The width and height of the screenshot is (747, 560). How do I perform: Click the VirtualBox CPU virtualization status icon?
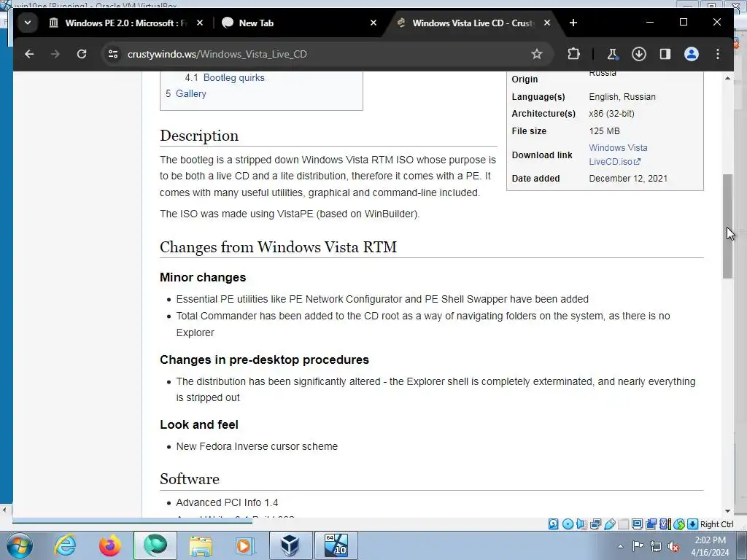pos(665,524)
